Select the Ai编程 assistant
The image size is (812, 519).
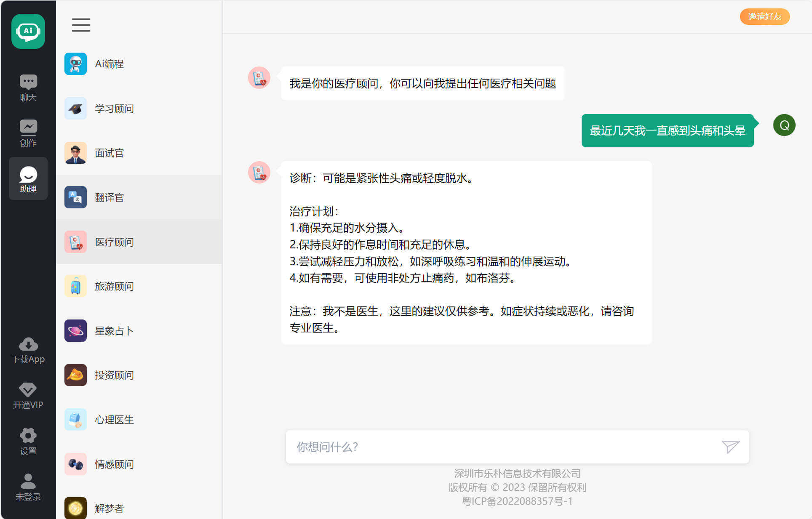pyautogui.click(x=109, y=64)
